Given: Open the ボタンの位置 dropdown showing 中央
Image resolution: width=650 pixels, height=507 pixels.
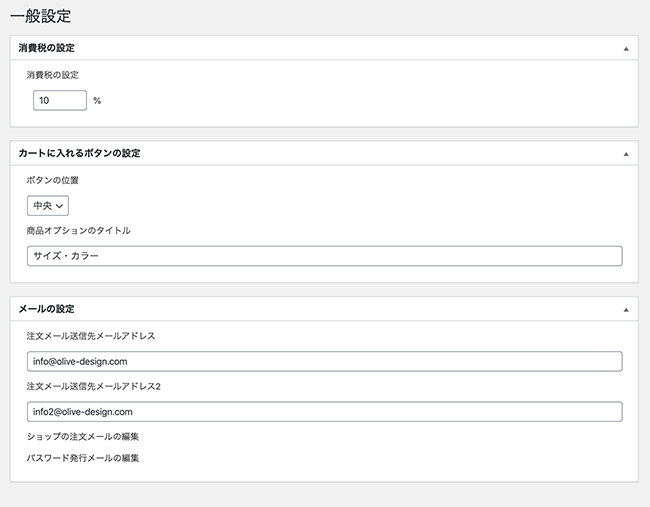Looking at the screenshot, I should click(x=48, y=206).
